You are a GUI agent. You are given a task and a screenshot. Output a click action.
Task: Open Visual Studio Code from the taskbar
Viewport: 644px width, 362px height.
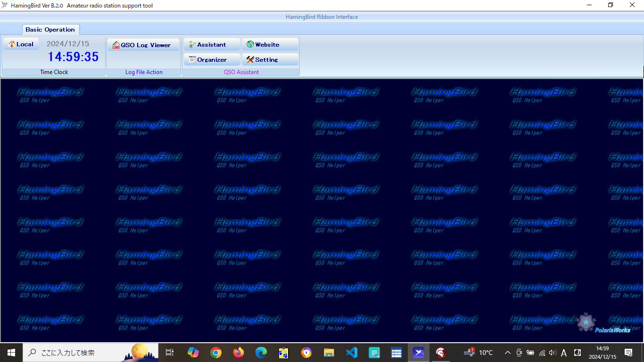[x=352, y=353]
